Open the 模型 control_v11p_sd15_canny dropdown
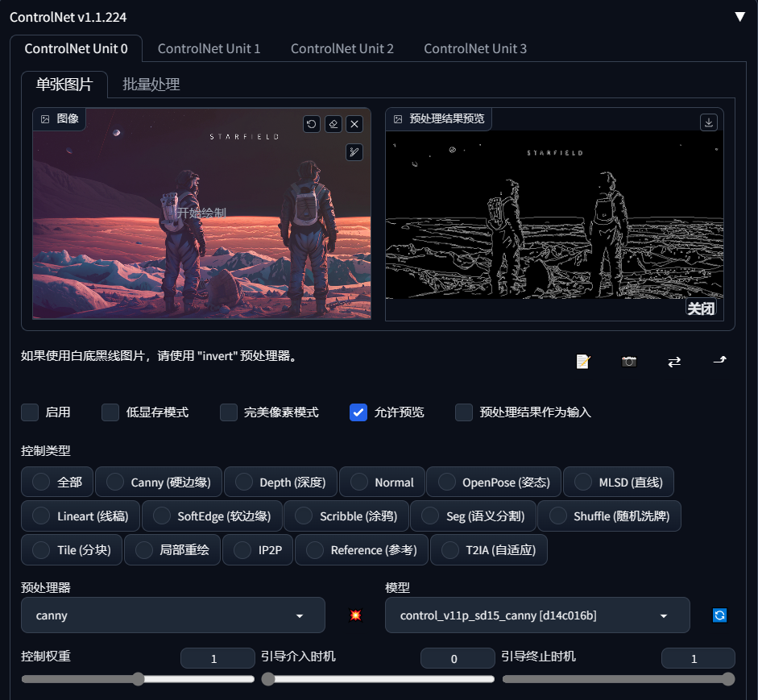Viewport: 758px width, 700px height. tap(537, 615)
